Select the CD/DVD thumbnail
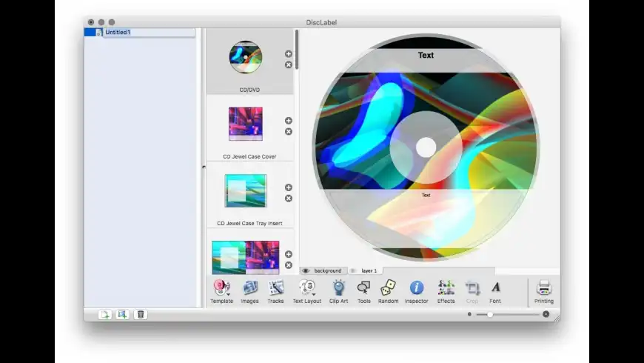644x363 pixels. coord(246,57)
